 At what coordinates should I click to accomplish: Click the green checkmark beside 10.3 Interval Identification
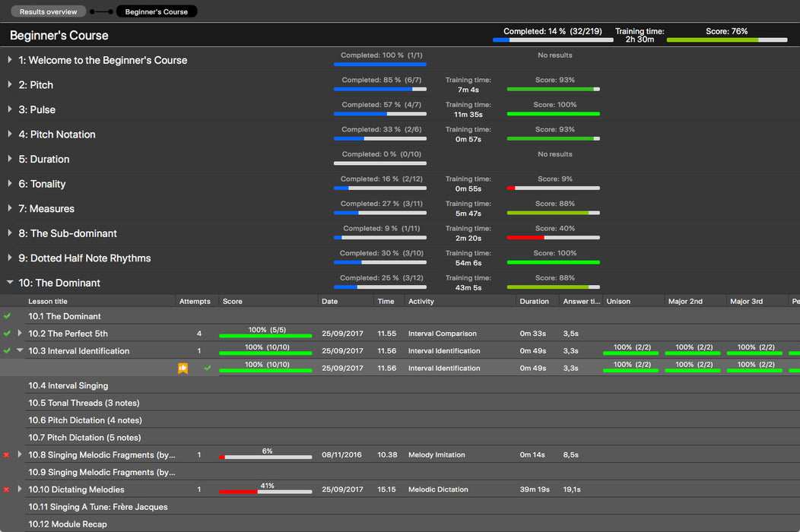pyautogui.click(x=7, y=351)
